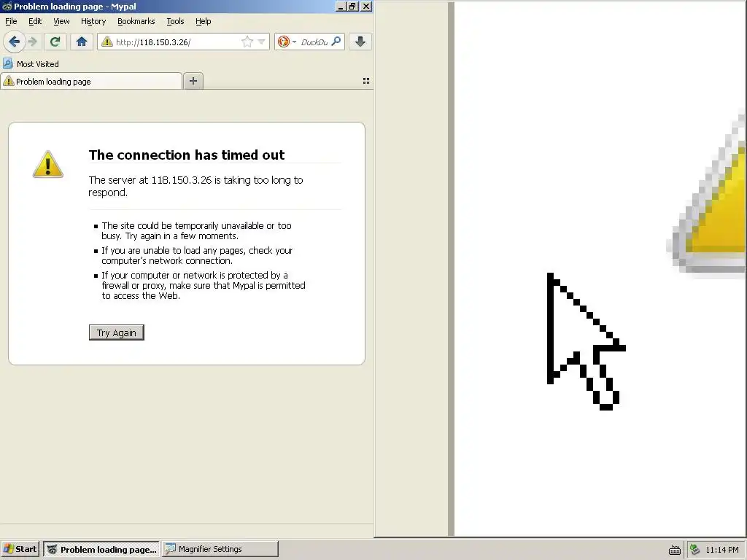Open the Tools menu

[x=175, y=21]
